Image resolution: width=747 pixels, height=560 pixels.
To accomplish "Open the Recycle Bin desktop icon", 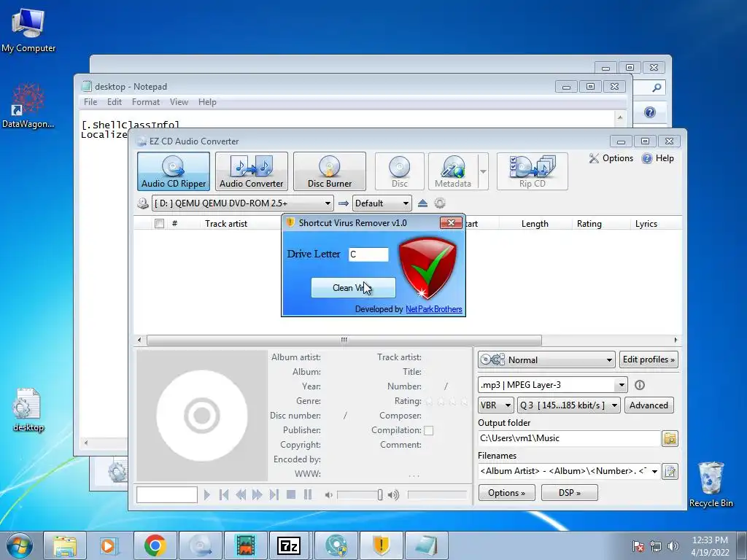I will pos(711,484).
